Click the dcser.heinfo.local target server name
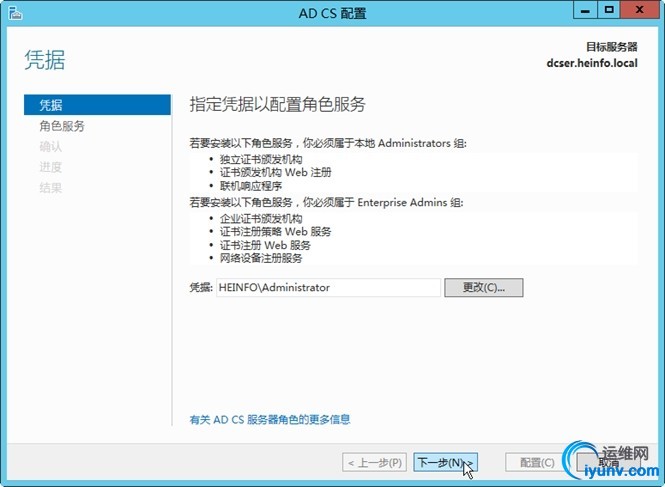This screenshot has width=665, height=487. (592, 63)
